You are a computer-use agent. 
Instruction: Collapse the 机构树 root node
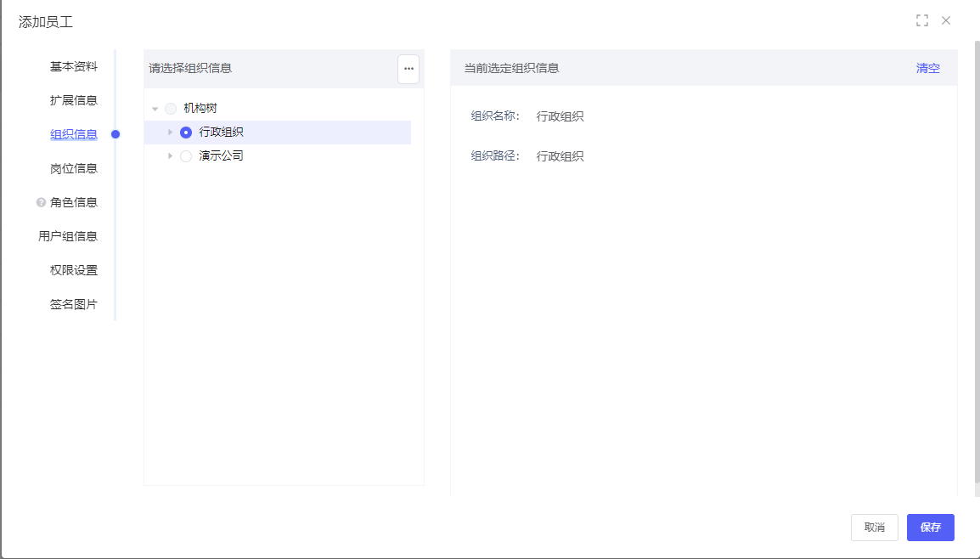coord(155,109)
